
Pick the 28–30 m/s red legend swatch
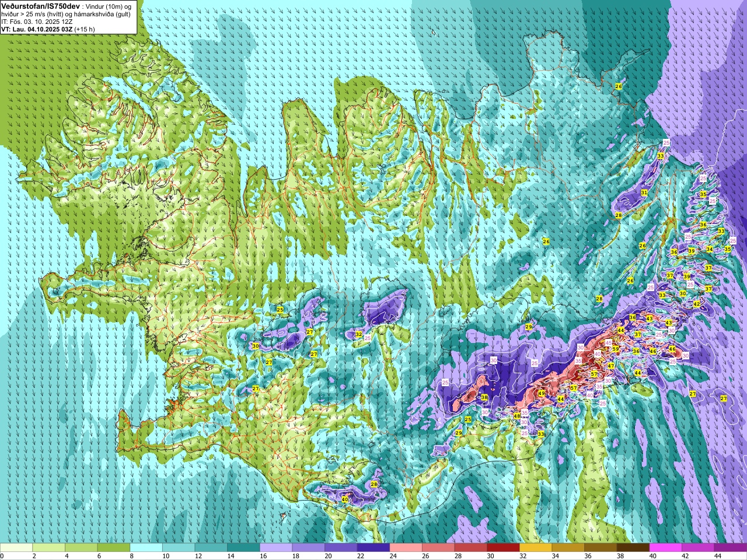(x=470, y=548)
